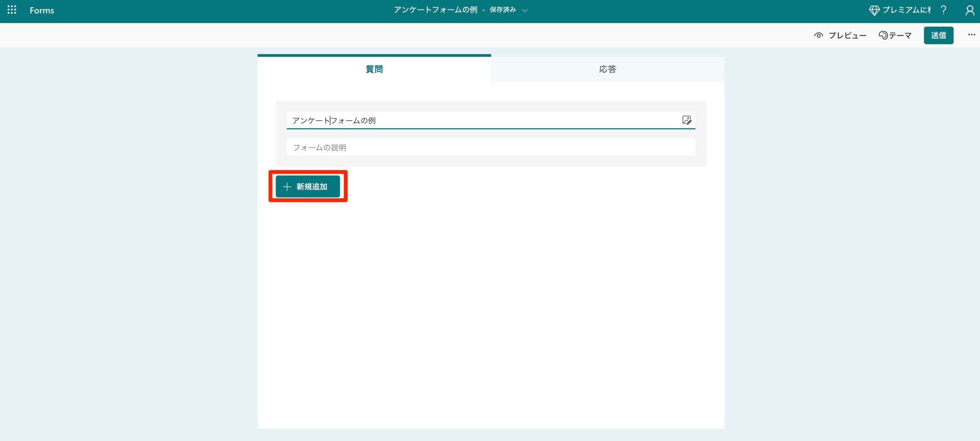Switch to the 応答 tab
Image resolution: width=980 pixels, height=441 pixels.
tap(607, 69)
